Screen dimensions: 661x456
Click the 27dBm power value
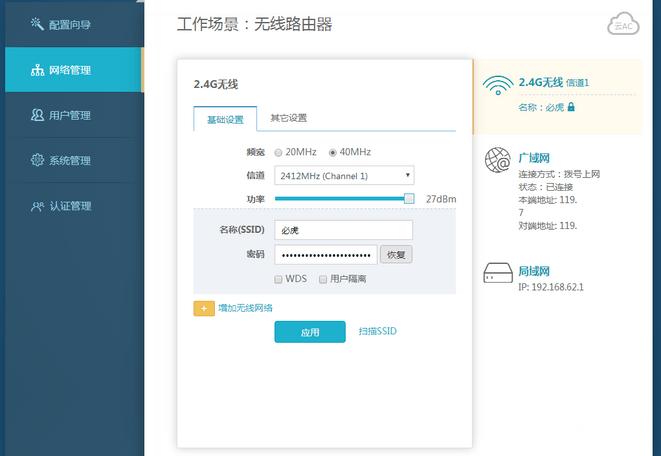click(441, 199)
